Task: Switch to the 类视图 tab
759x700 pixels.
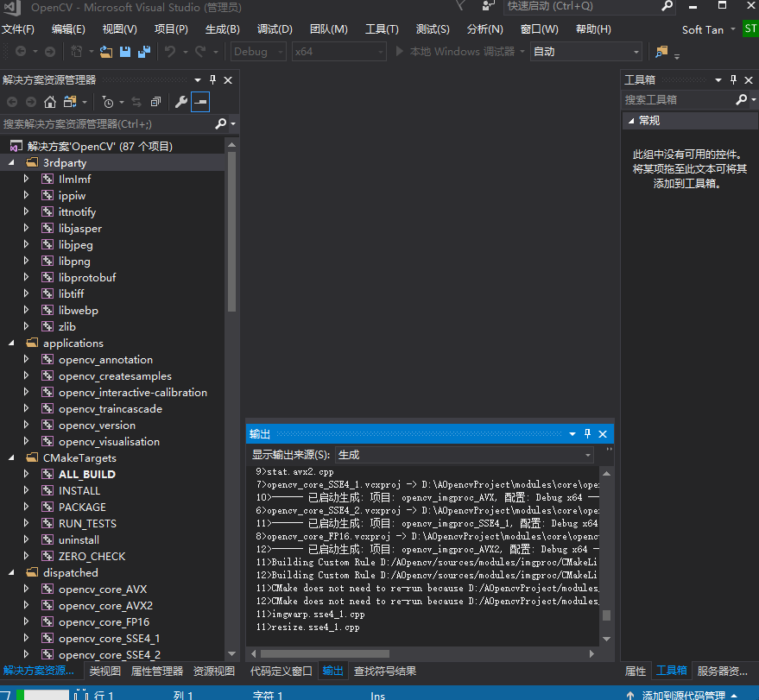Action: (105, 671)
